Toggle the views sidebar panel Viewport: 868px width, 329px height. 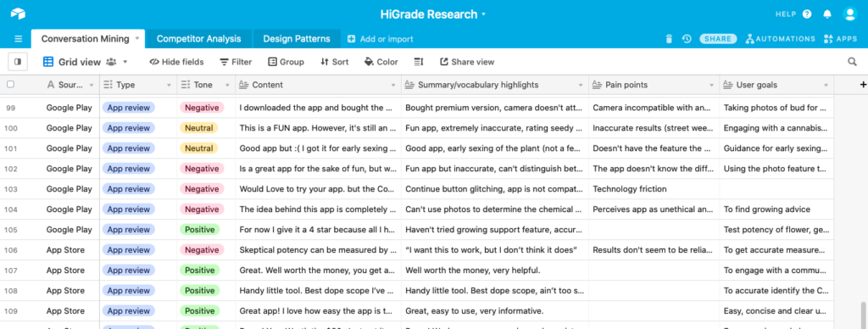tap(18, 62)
